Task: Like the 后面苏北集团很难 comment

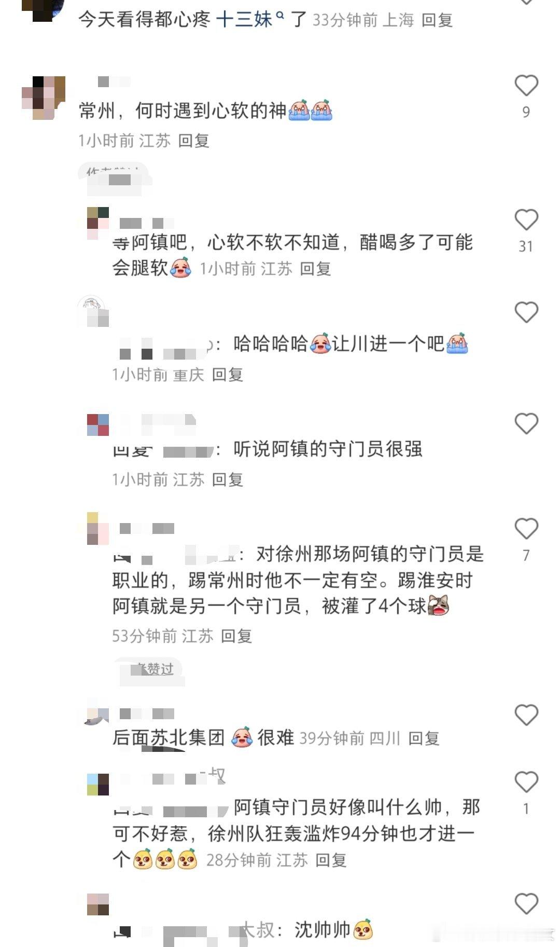Action: 526,715
